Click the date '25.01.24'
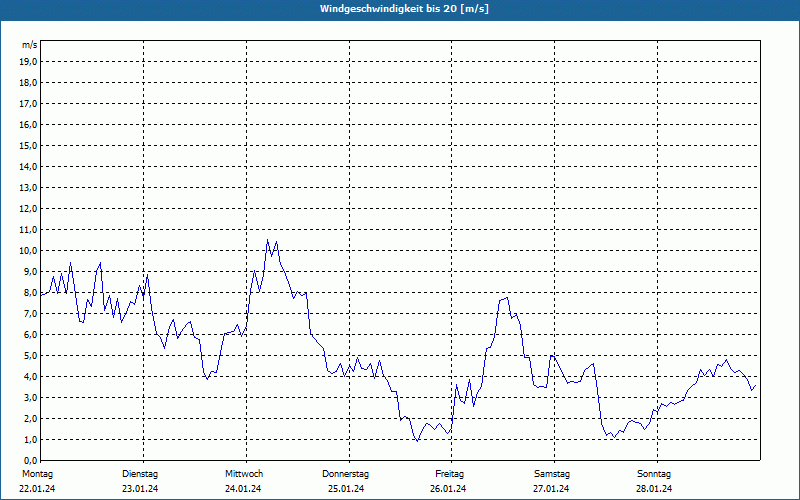This screenshot has height=500, width=800. 346,489
